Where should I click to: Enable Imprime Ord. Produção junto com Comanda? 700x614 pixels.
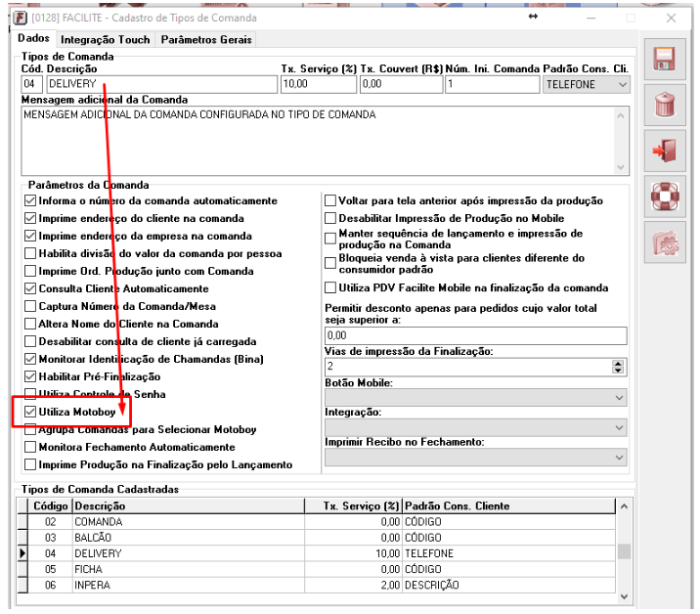(x=30, y=271)
